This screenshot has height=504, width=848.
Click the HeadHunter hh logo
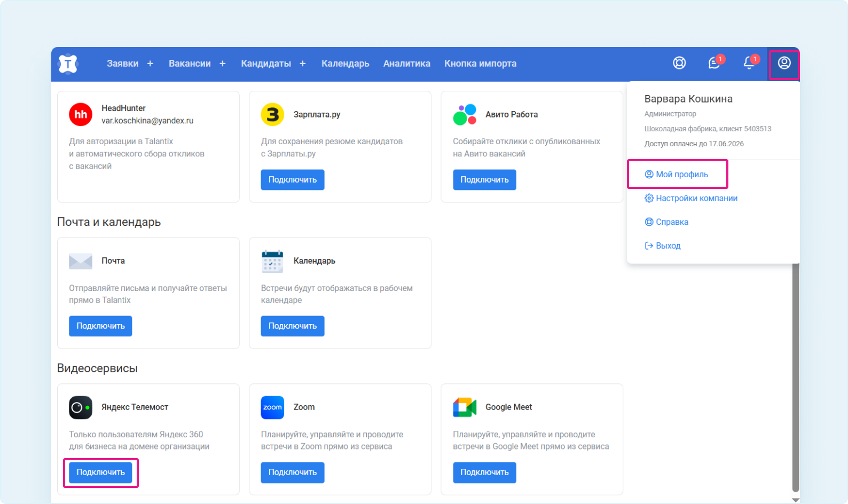coord(81,114)
